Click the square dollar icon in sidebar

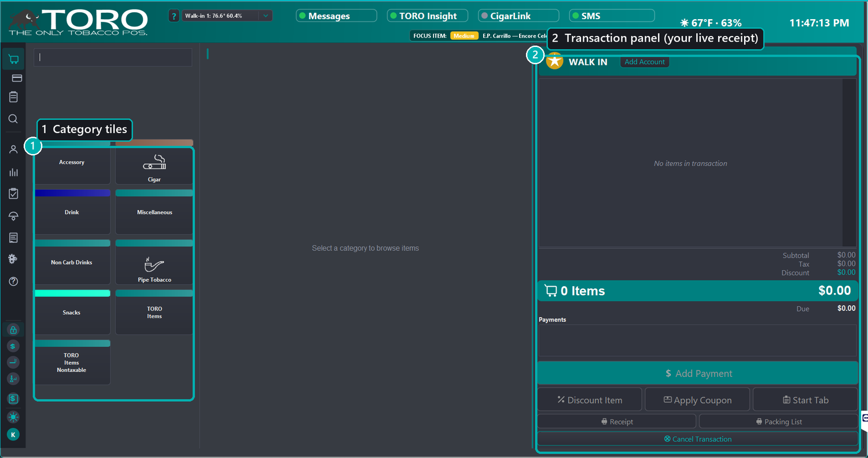(13, 399)
